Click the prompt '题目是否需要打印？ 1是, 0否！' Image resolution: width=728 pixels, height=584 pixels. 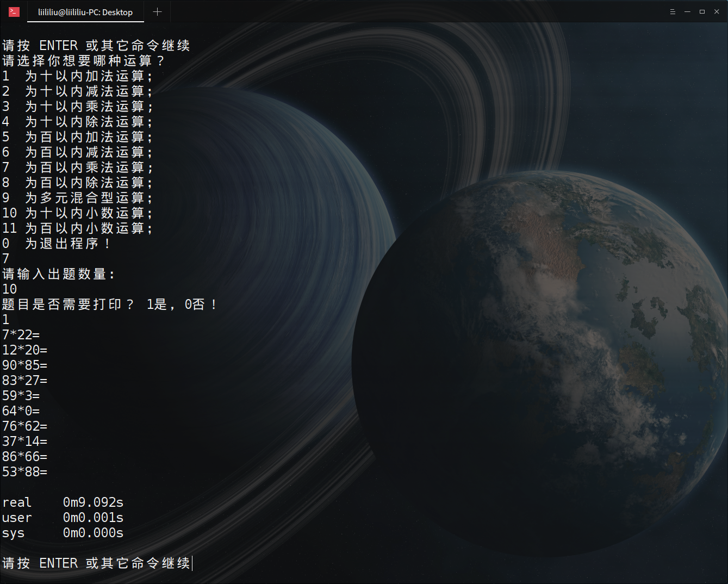pos(110,304)
